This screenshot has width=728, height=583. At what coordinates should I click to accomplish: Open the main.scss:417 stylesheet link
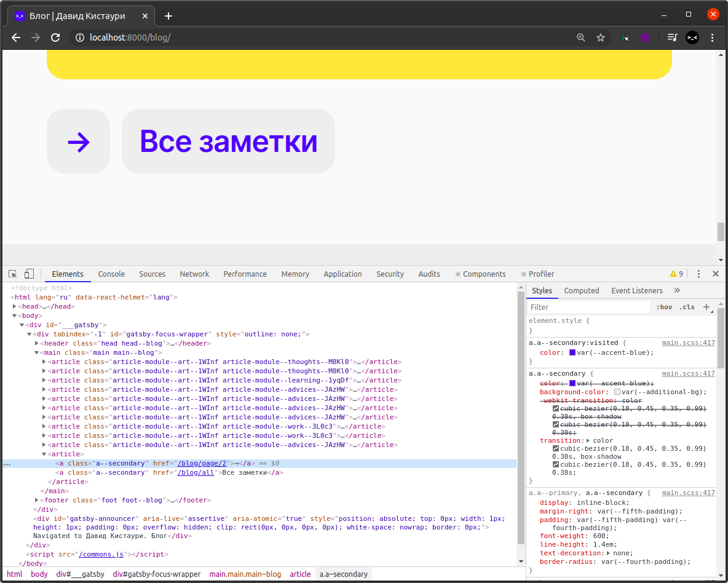coord(688,343)
